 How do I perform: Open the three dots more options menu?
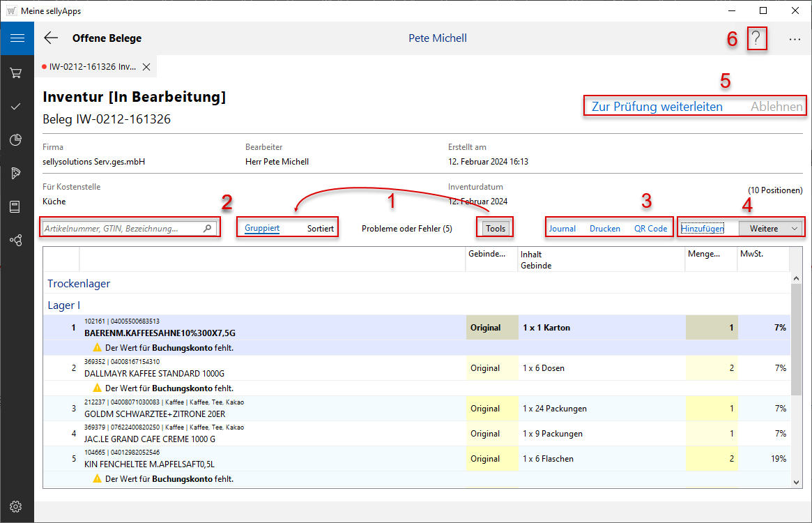[795, 40]
